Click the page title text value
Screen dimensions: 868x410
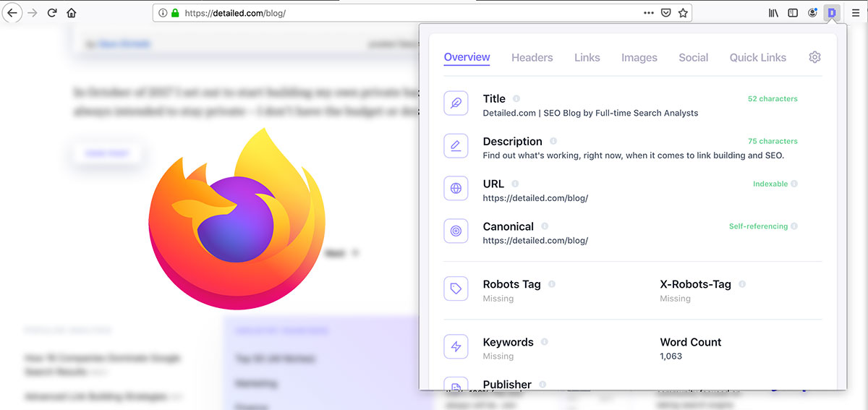[x=590, y=113]
